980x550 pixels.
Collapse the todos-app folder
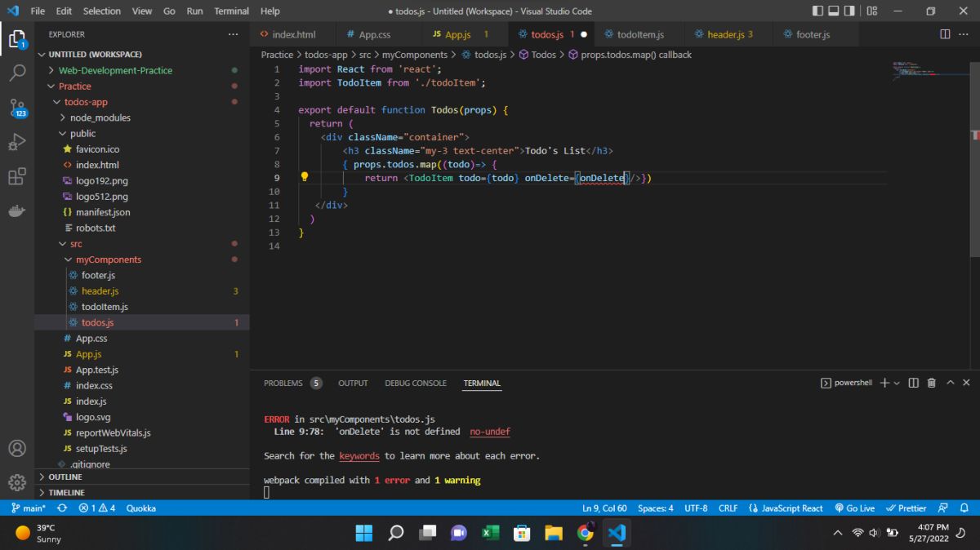57,102
